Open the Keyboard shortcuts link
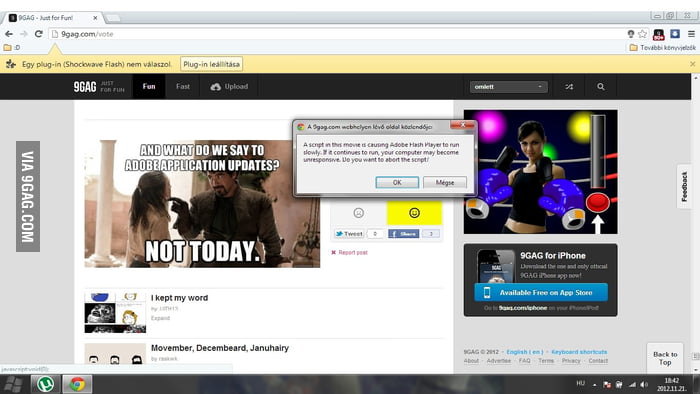700x394 pixels. click(x=579, y=352)
